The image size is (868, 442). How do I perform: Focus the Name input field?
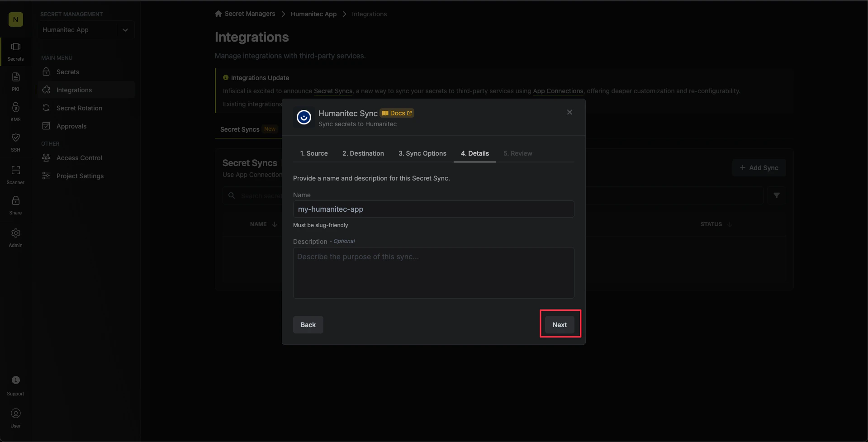[433, 209]
